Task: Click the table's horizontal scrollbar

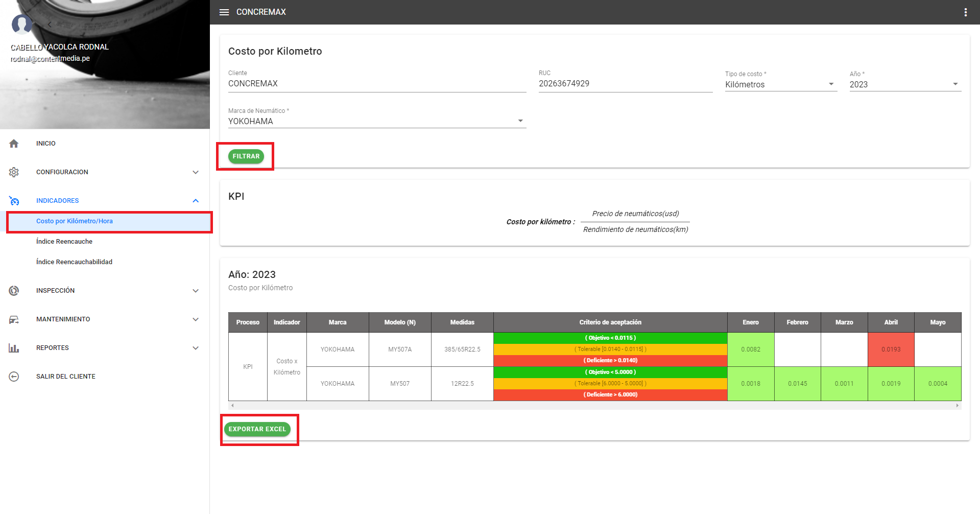Action: pyautogui.click(x=594, y=405)
